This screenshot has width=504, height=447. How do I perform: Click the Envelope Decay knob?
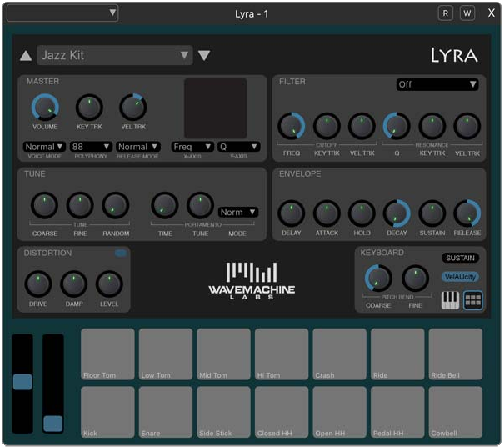tap(397, 213)
